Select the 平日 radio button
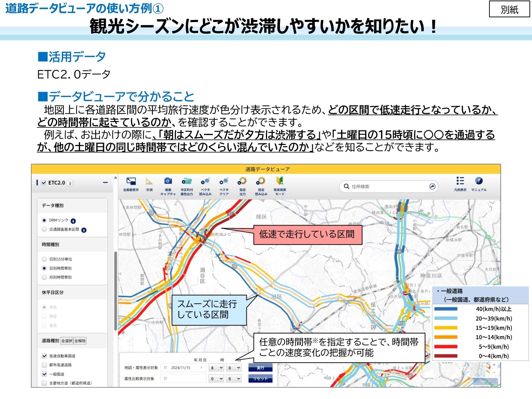Screen dimensions: 532x399 (x=44, y=307)
